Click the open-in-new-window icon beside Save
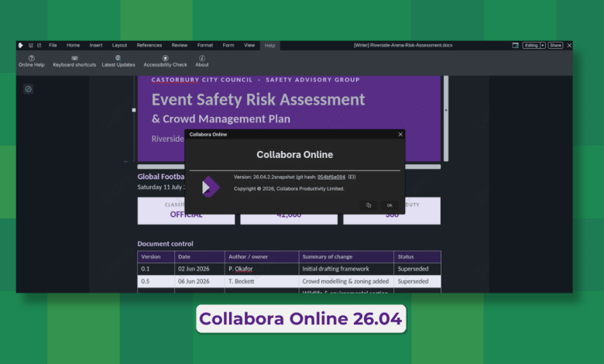 tap(39, 46)
